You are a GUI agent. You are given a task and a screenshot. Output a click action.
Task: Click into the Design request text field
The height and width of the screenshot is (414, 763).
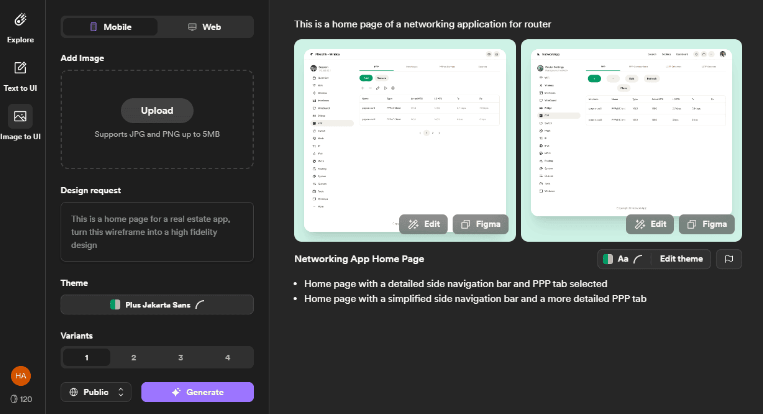point(157,232)
